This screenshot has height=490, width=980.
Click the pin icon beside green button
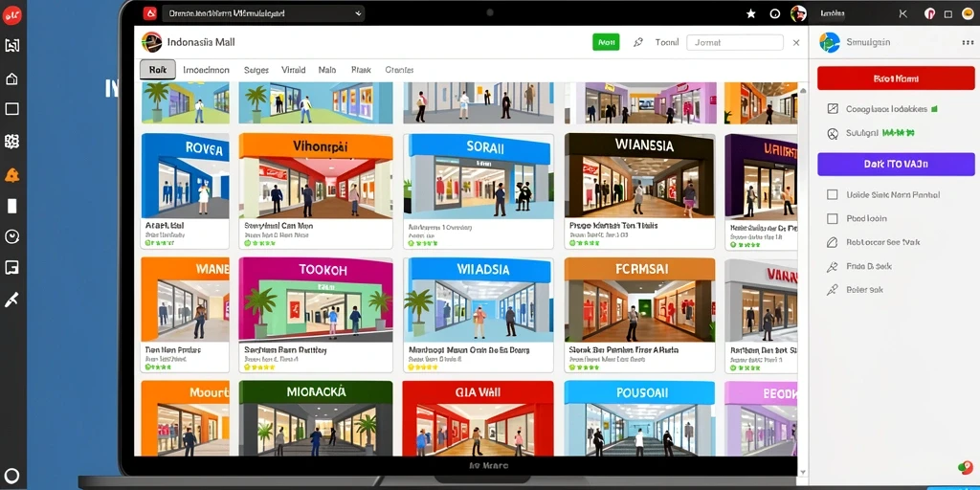click(x=638, y=42)
